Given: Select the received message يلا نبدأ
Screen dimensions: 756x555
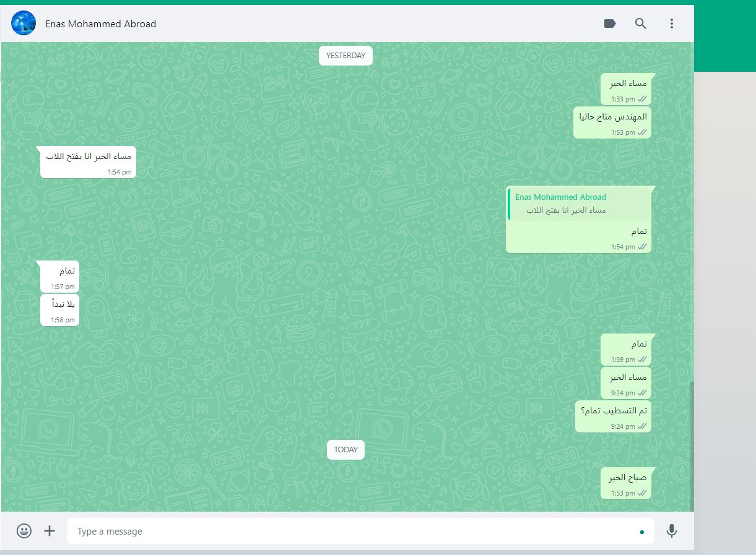Looking at the screenshot, I should point(60,310).
